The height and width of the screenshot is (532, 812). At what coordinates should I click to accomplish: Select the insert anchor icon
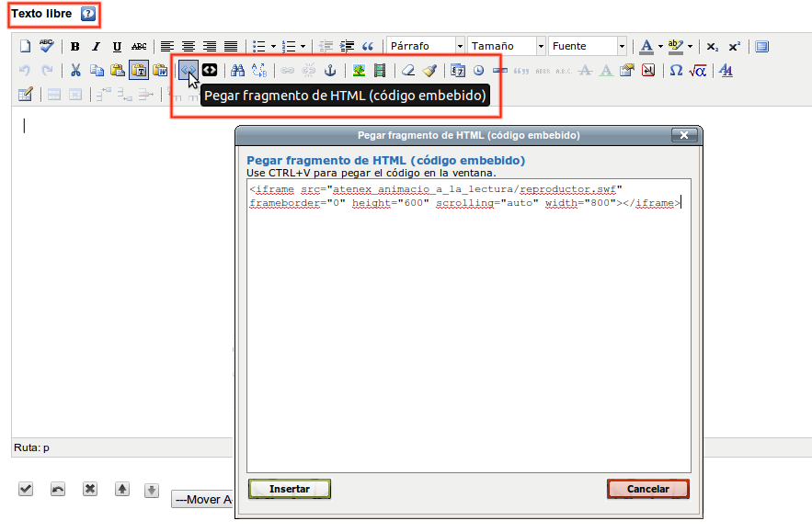tap(328, 70)
